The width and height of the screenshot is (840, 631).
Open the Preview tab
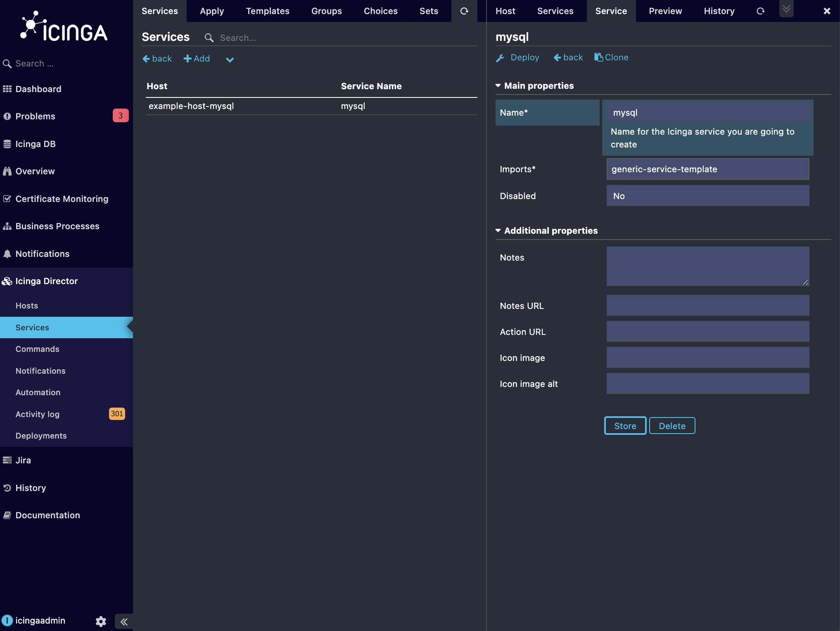665,11
